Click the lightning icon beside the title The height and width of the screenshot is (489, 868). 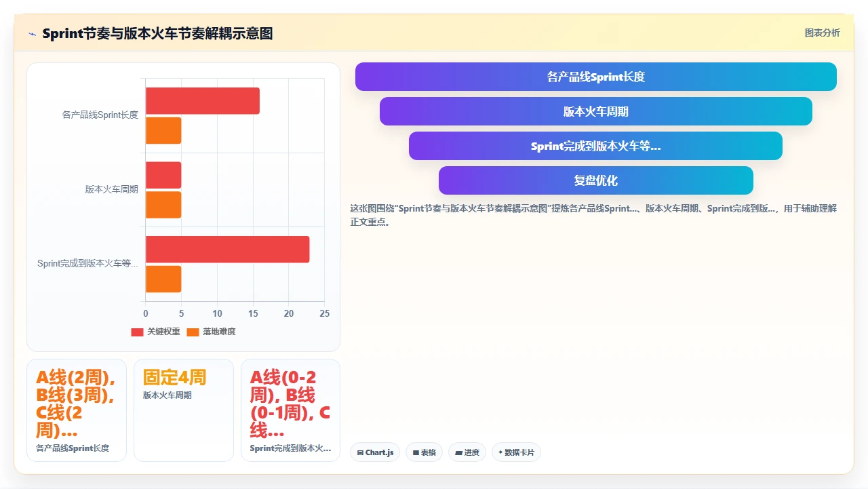click(x=33, y=34)
